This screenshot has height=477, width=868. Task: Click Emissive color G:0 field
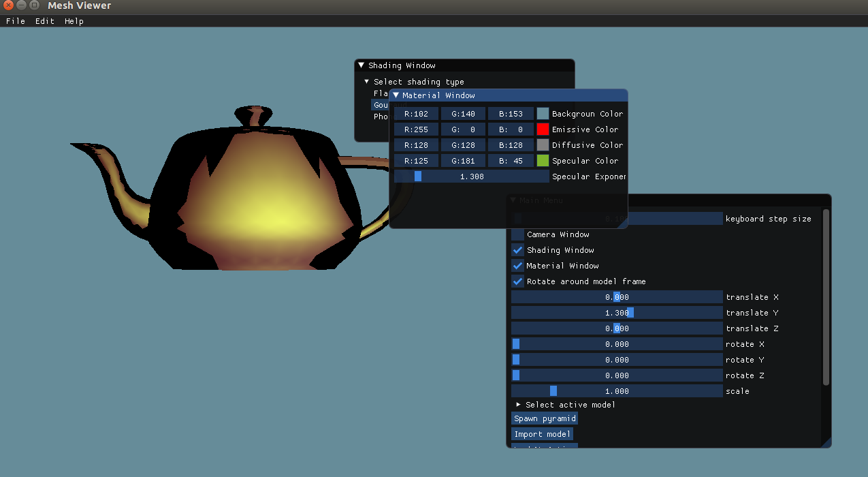(x=463, y=129)
